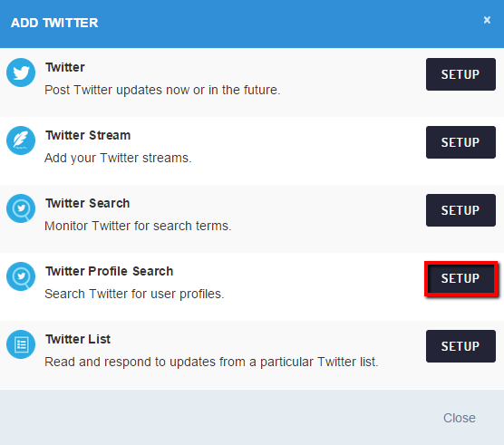This screenshot has width=504, height=445.
Task: Click the ADD TWITTER dialog title
Action: 54,23
